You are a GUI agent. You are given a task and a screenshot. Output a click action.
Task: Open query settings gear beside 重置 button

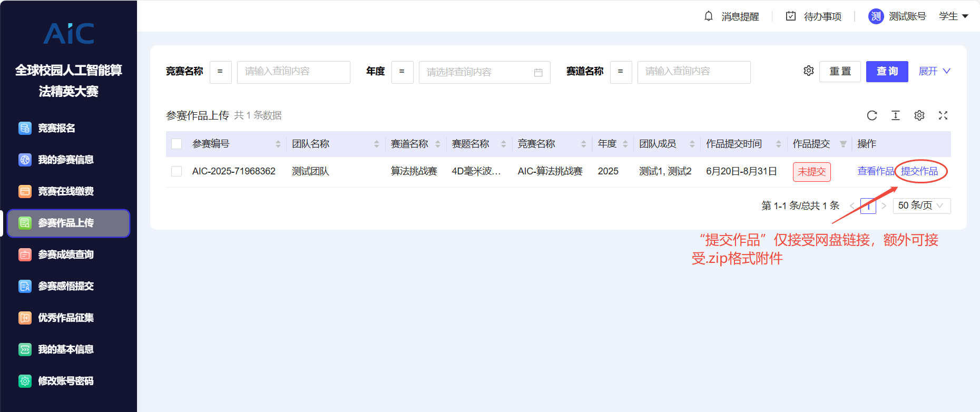tap(809, 71)
